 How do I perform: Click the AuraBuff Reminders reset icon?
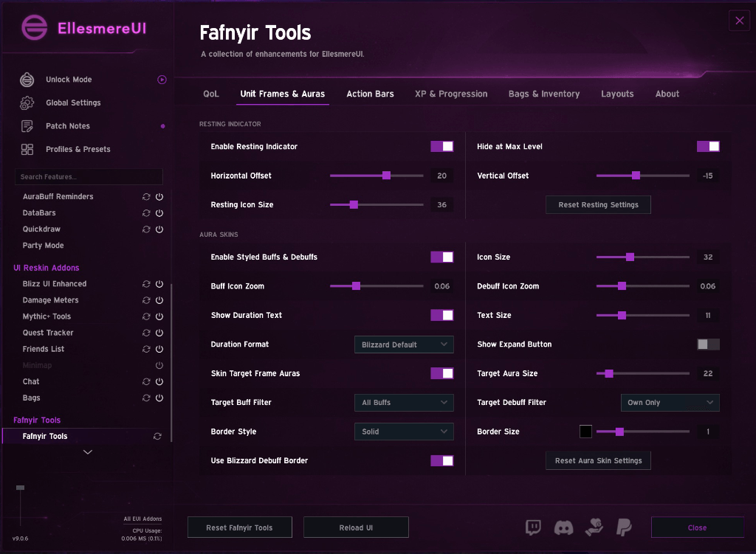[146, 196]
